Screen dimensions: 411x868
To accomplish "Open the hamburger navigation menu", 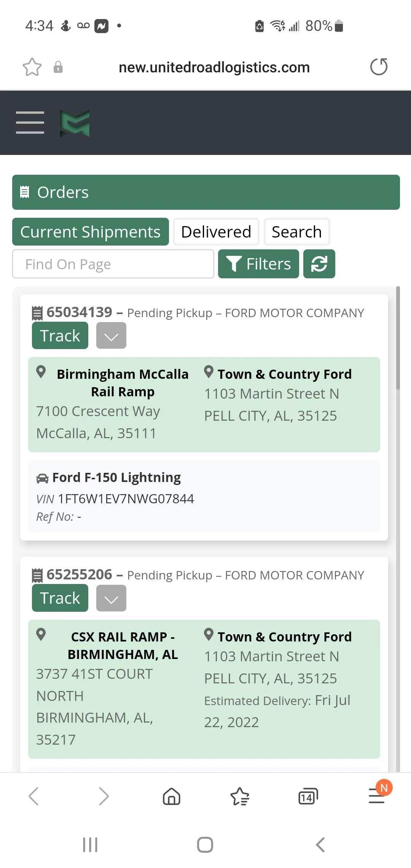I will pyautogui.click(x=30, y=123).
